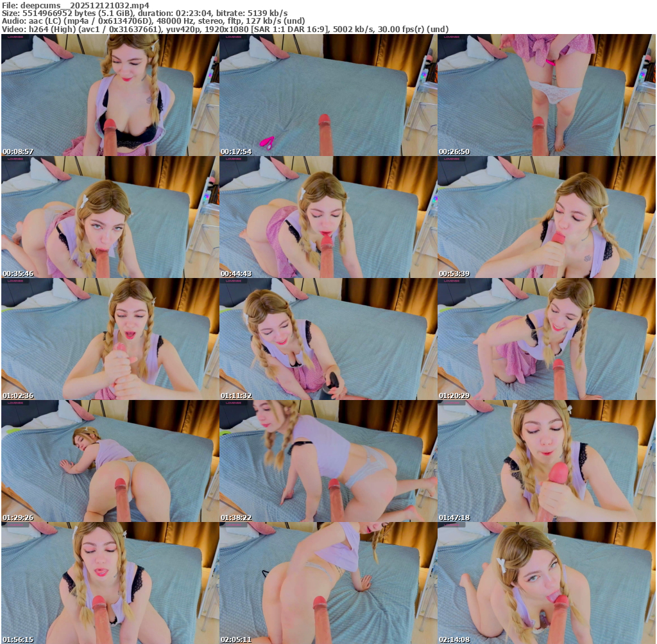Open the thumbnail timestamped 02:14:08
Screen dimensions: 657x644
(x=546, y=583)
